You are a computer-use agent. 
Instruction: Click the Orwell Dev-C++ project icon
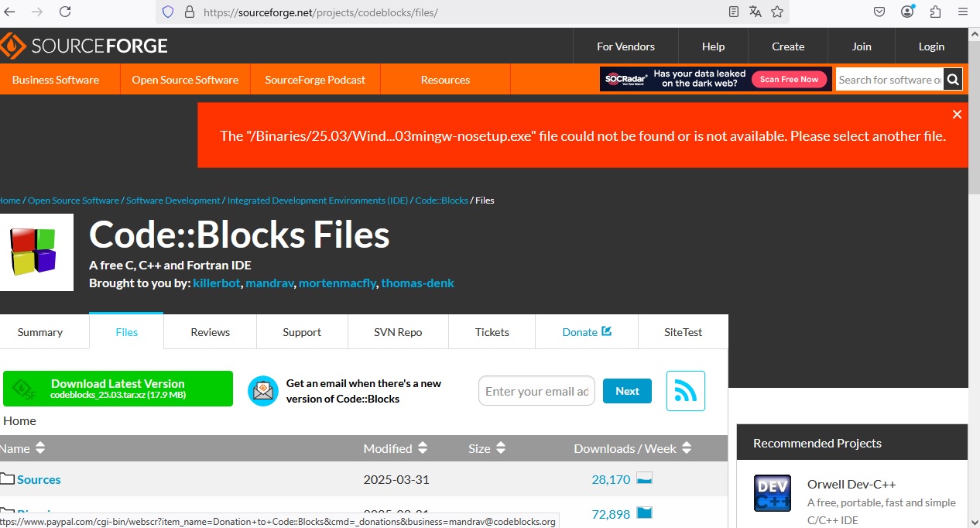point(773,493)
